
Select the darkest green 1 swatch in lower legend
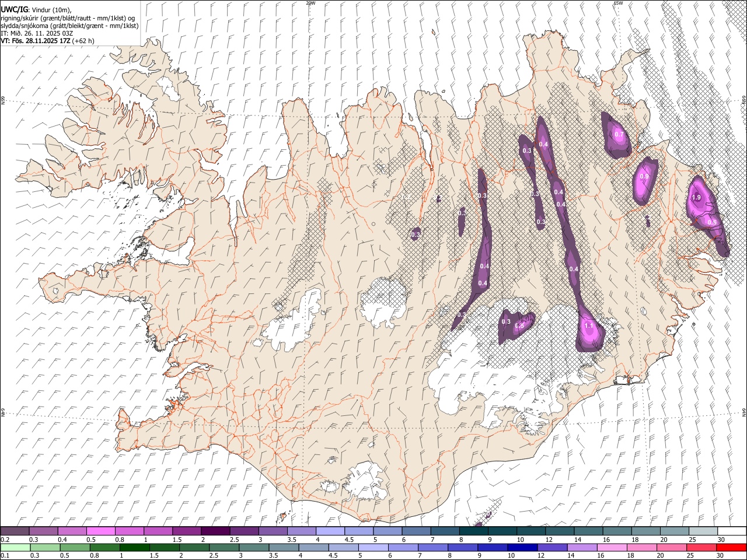(134, 547)
